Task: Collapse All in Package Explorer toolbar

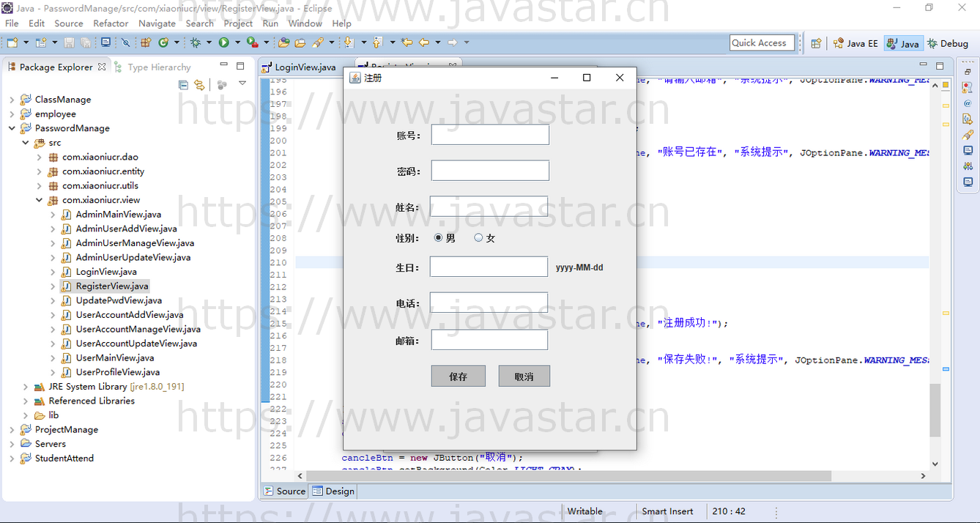Action: coord(184,85)
